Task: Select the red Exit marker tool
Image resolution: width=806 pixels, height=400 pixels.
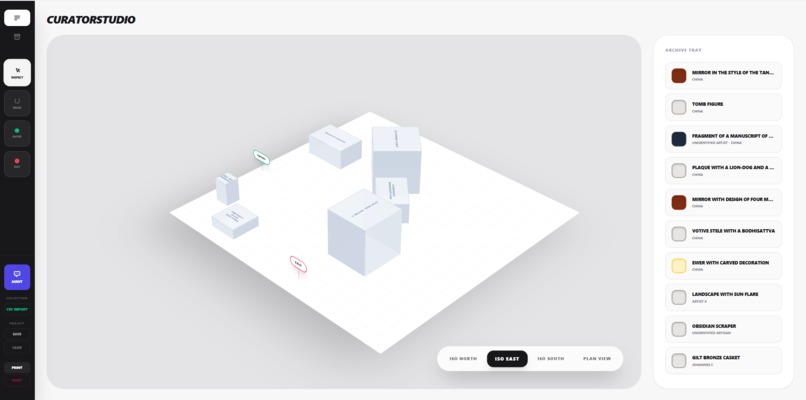Action: [x=17, y=164]
